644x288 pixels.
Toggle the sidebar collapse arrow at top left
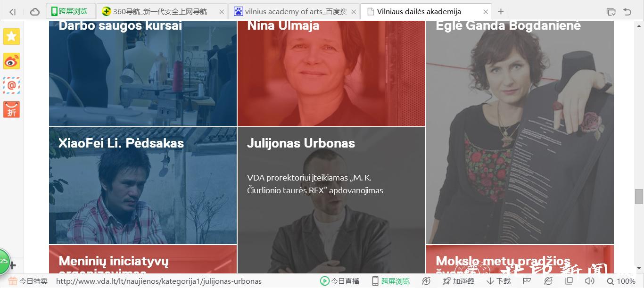pyautogui.click(x=13, y=12)
